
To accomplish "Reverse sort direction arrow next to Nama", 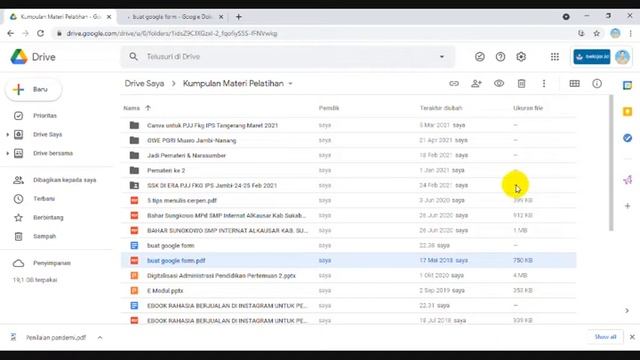I will [x=148, y=108].
